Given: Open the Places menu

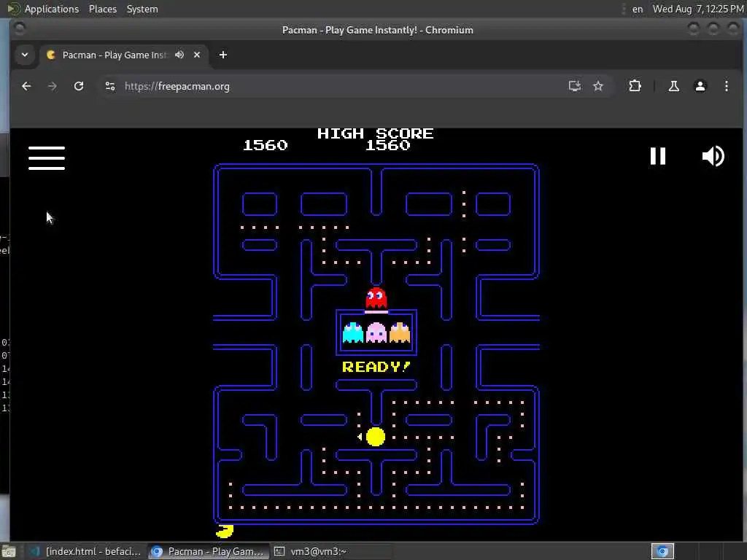Looking at the screenshot, I should pyautogui.click(x=102, y=9).
